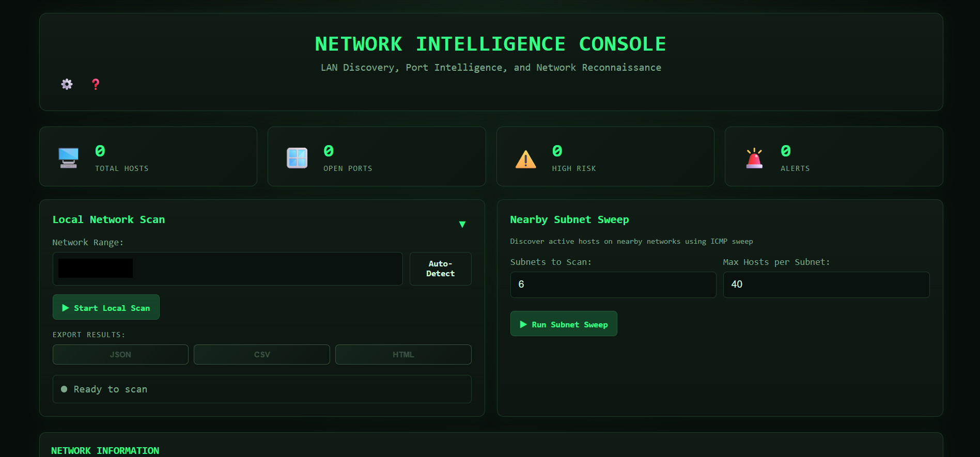Click the 'NETWORK INTELLIGENCE CONSOLE' title

(491, 44)
